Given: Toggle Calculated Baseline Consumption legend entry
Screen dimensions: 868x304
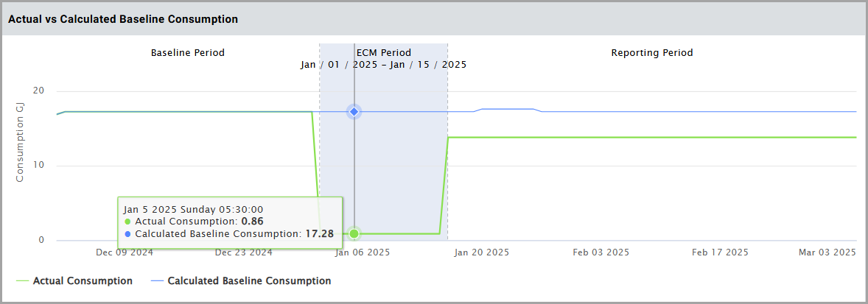Looking at the screenshot, I should (249, 280).
